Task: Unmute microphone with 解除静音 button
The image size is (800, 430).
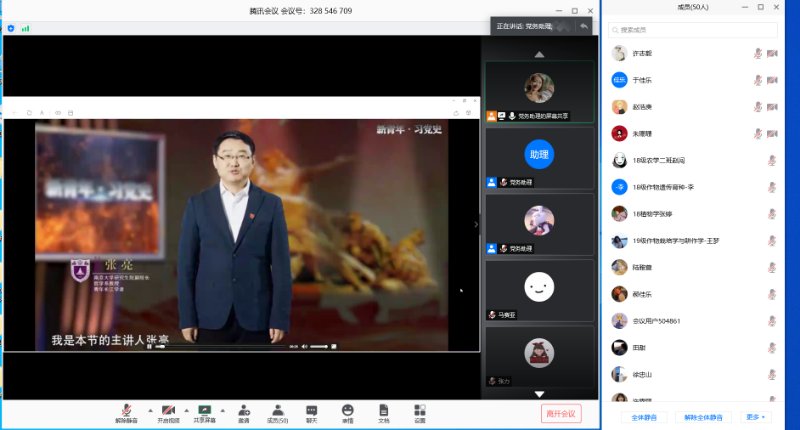Action: point(127,412)
